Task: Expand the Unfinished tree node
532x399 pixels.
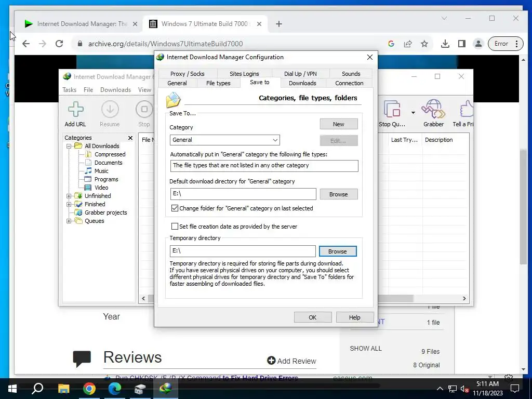Action: coord(69,196)
